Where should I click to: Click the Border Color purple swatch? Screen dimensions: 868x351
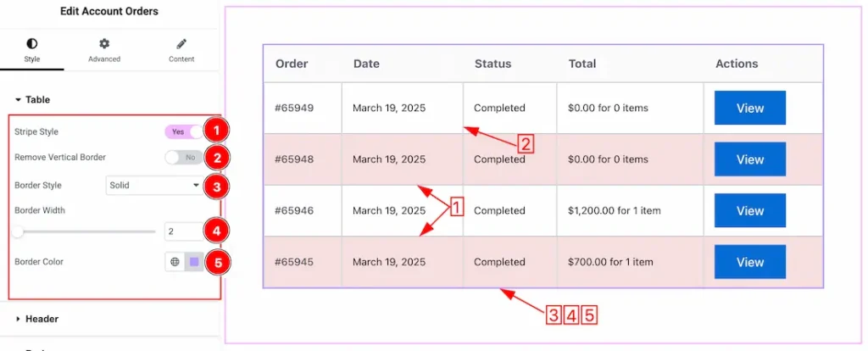(x=194, y=262)
